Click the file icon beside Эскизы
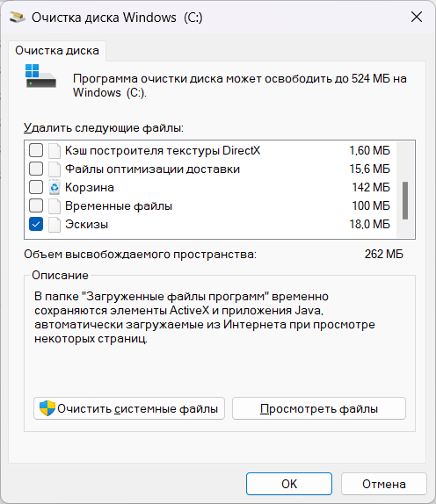Screen dimensions: 436x504 point(54,225)
